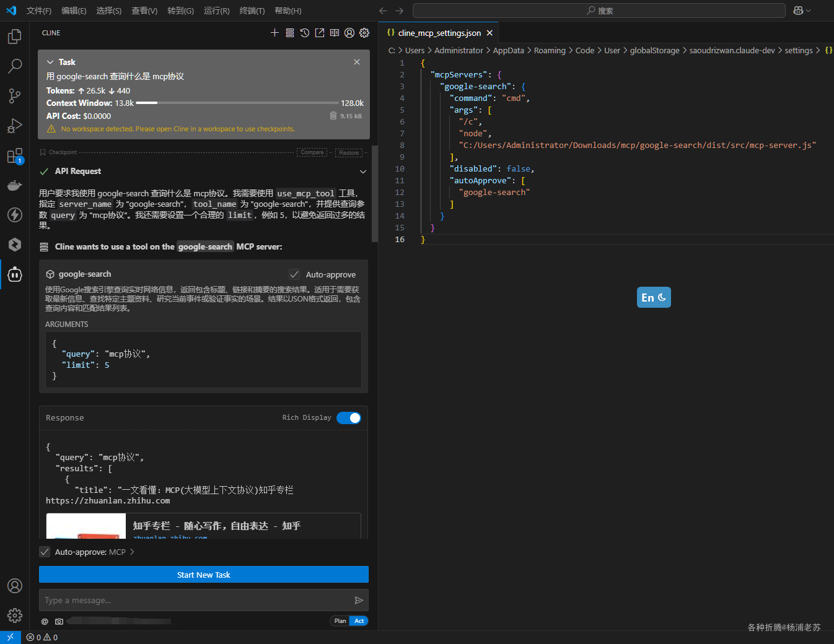
Task: Uncheck the google-search Auto-approve checkbox
Action: [294, 274]
